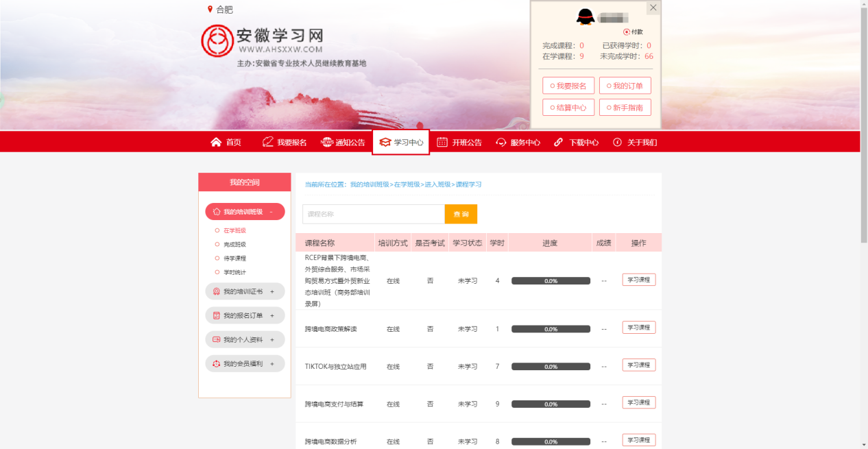Open the 我要报名 navigation tab
The image size is (868, 449).
(285, 142)
